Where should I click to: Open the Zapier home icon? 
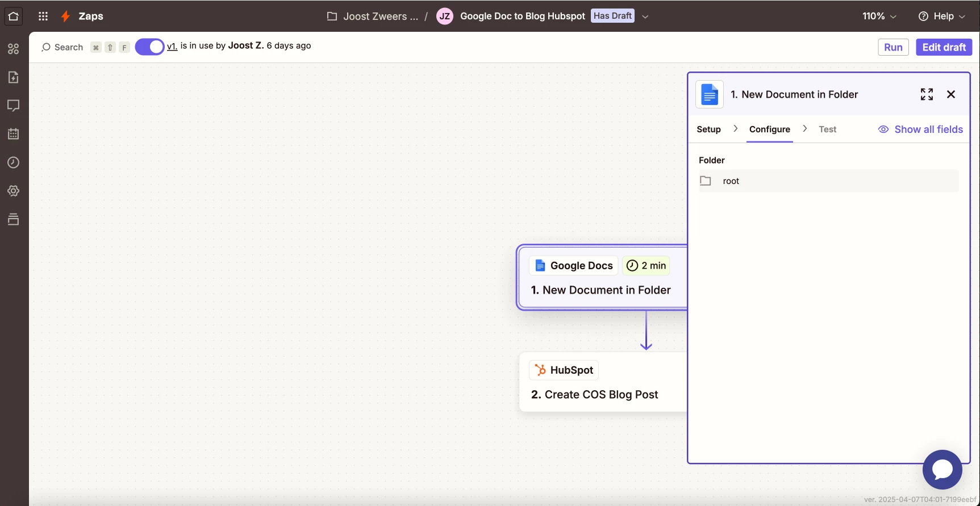coord(14,16)
